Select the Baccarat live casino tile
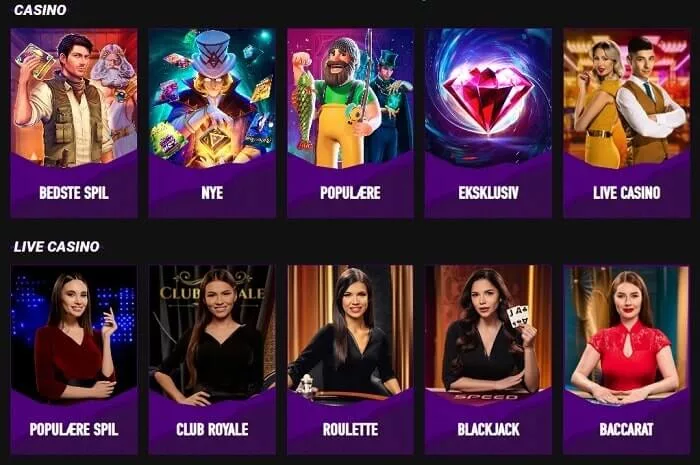This screenshot has width=700, height=465. pos(627,360)
